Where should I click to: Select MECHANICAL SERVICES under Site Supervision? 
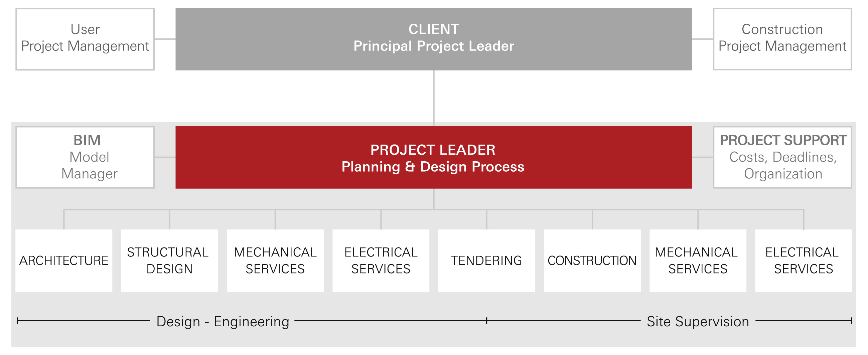point(698,261)
